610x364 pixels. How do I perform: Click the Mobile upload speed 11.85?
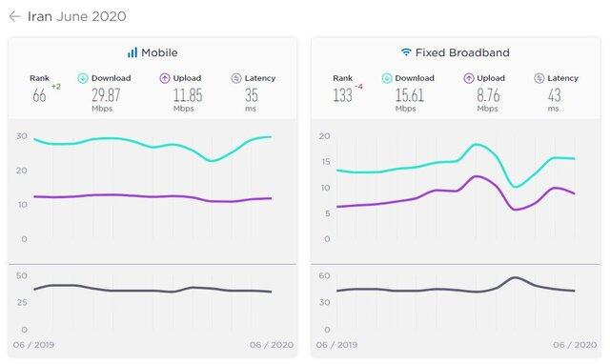click(188, 95)
